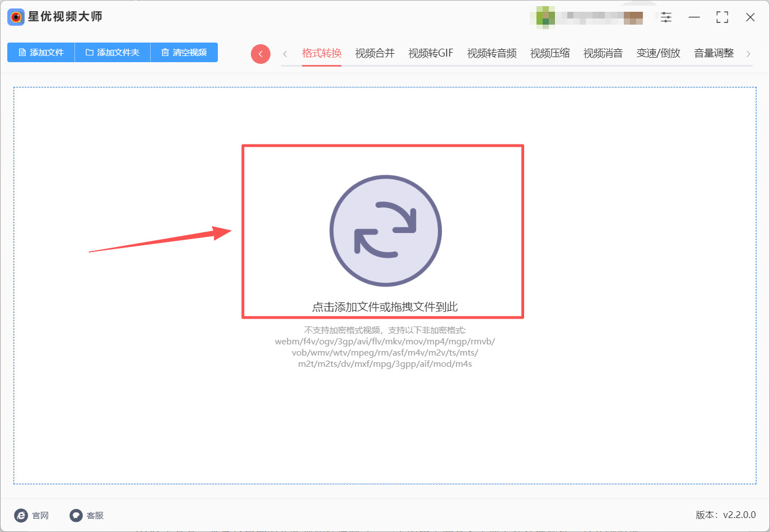
Task: Open the 视频合并 tab
Action: (x=375, y=53)
